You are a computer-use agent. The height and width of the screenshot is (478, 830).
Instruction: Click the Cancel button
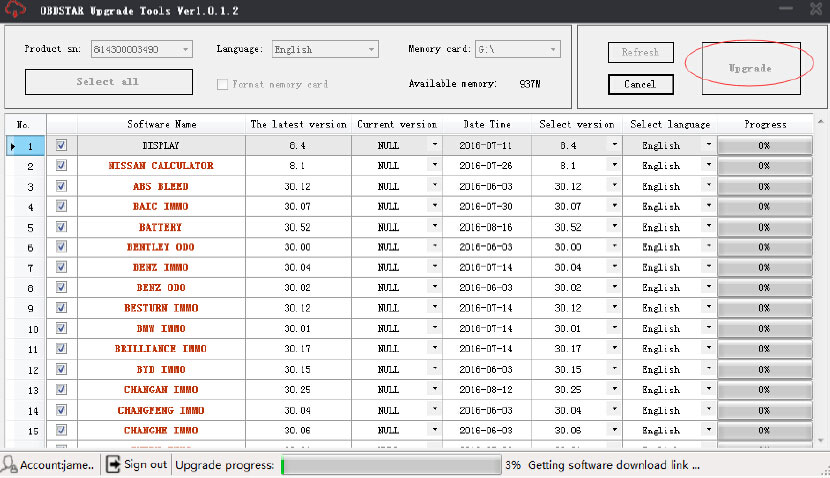coord(640,84)
